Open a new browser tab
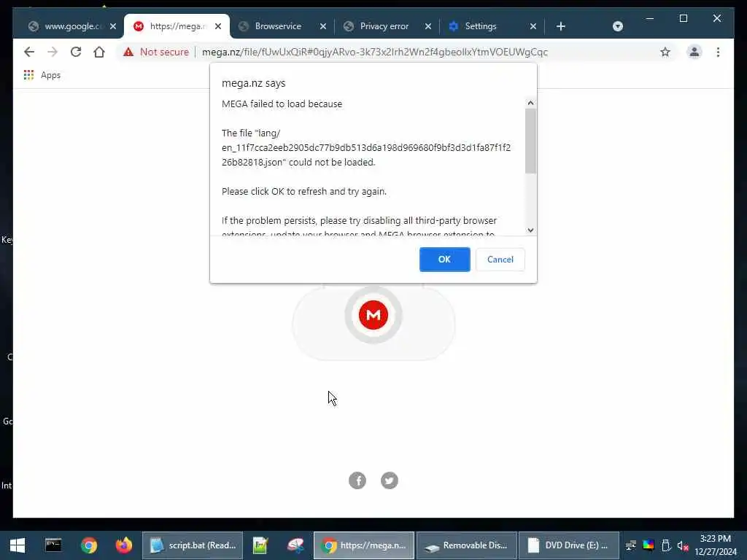Screen dimensions: 747x560 [x=561, y=26]
